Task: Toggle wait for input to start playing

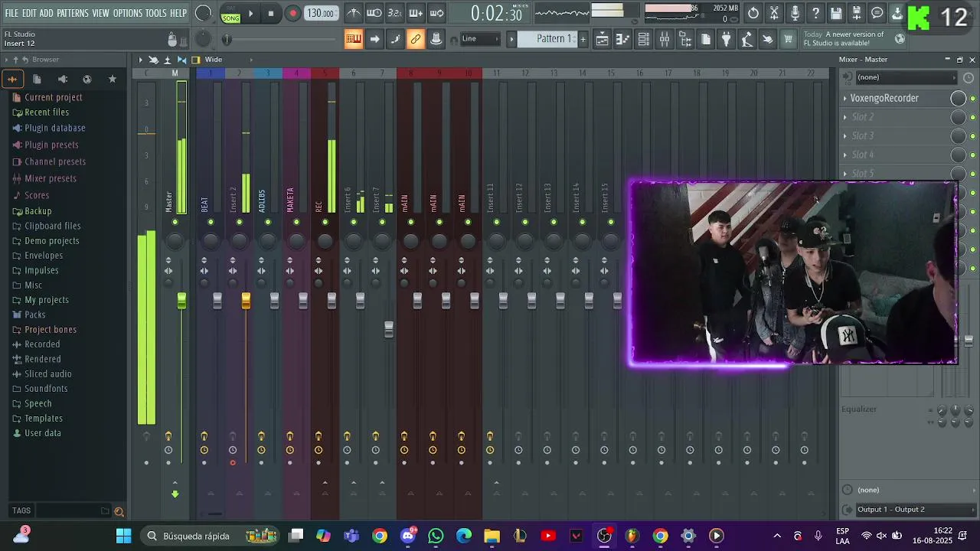Action: click(374, 13)
